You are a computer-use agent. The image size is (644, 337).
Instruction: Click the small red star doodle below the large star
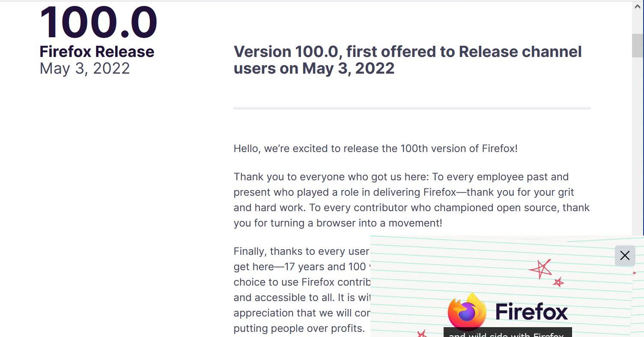pos(558,282)
